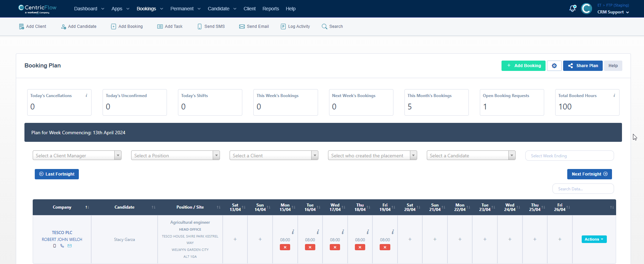
Task: Click mobile icon under Robert John Welch
Action: coord(54,246)
